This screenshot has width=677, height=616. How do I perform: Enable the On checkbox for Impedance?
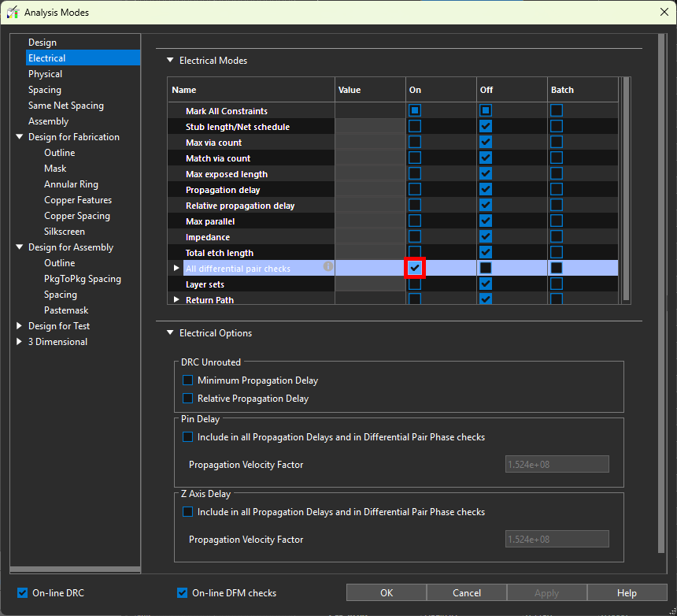[415, 237]
